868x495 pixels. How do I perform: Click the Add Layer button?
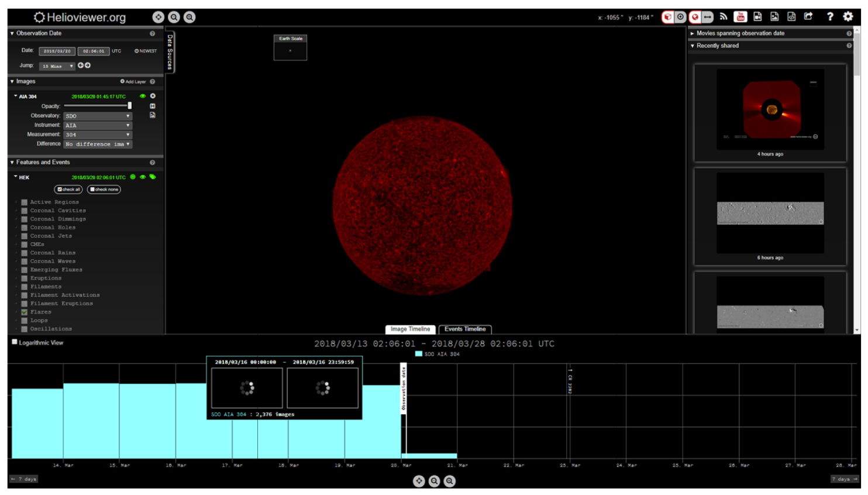(133, 82)
